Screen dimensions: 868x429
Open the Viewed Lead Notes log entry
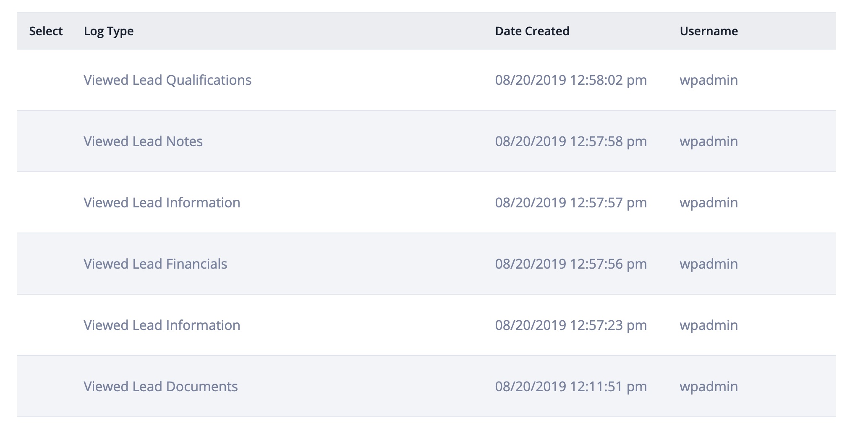pos(143,141)
